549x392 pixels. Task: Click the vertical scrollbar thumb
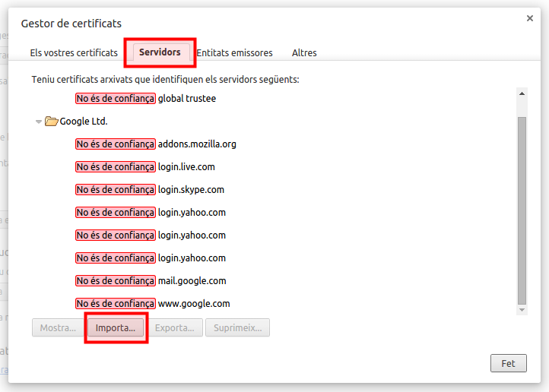pyautogui.click(x=522, y=209)
